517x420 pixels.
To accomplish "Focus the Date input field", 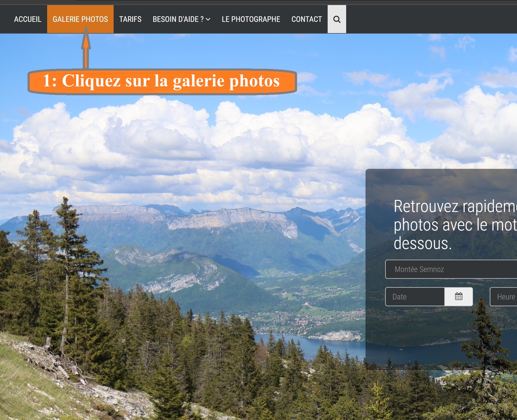I will (415, 297).
